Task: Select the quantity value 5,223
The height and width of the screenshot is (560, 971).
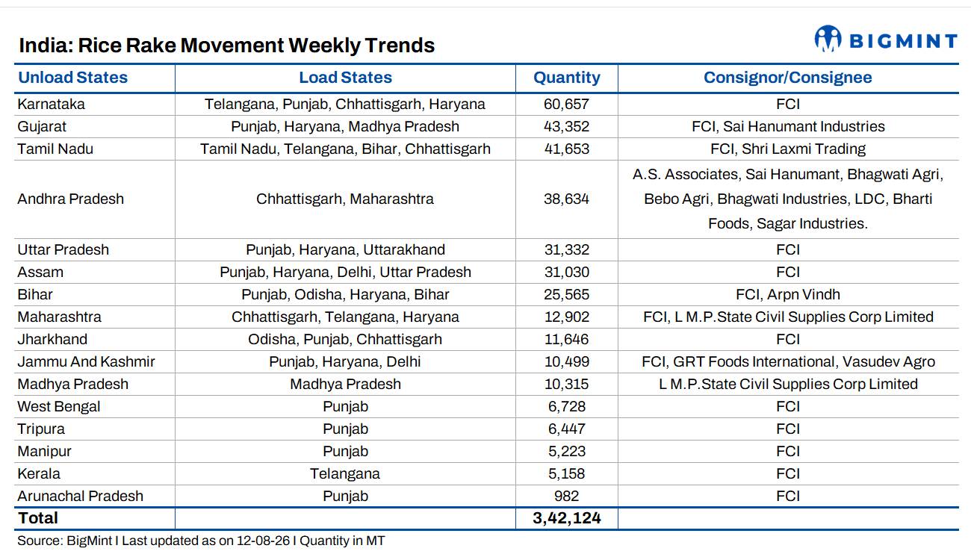Action: (x=567, y=451)
